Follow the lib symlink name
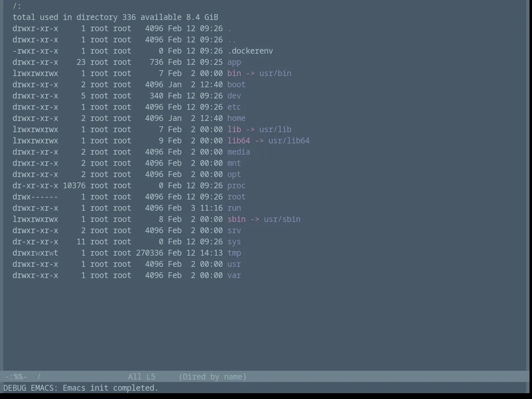The image size is (532, 399). [x=234, y=130]
